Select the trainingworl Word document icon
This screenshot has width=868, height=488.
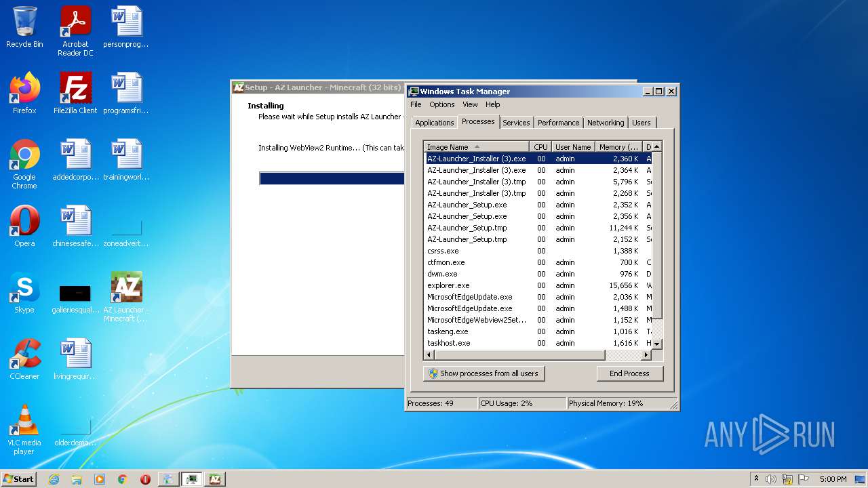(x=126, y=160)
